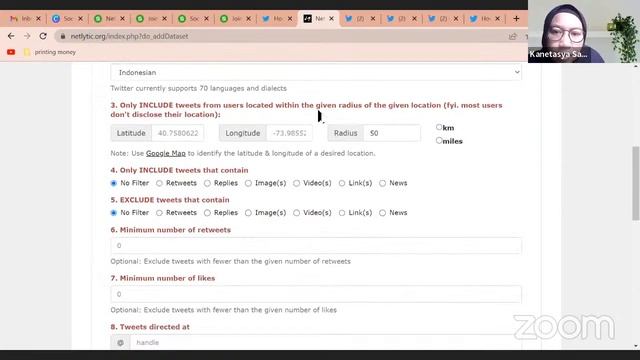Click the heading '8. Tweets directed at'
The image size is (640, 360).
point(150,327)
